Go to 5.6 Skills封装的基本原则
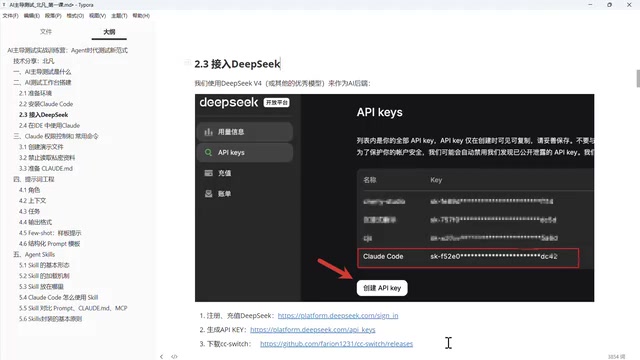 pos(50,319)
